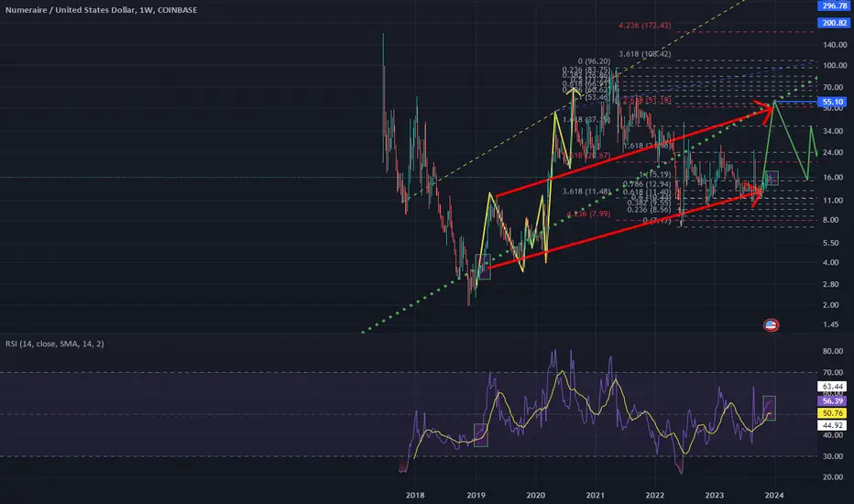Select the 3.618 (11.48) Fibonacci level label
This screenshot has width=854, height=504.
[586, 192]
